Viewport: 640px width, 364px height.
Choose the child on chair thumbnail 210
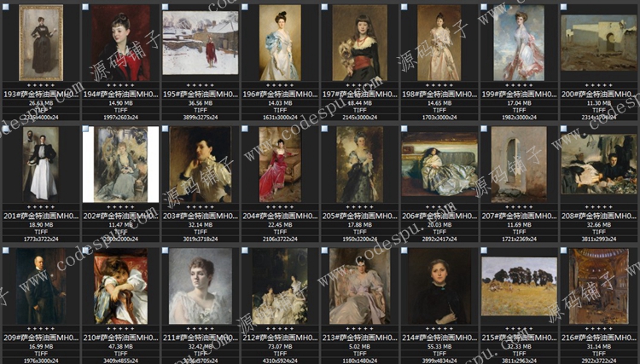(x=121, y=286)
